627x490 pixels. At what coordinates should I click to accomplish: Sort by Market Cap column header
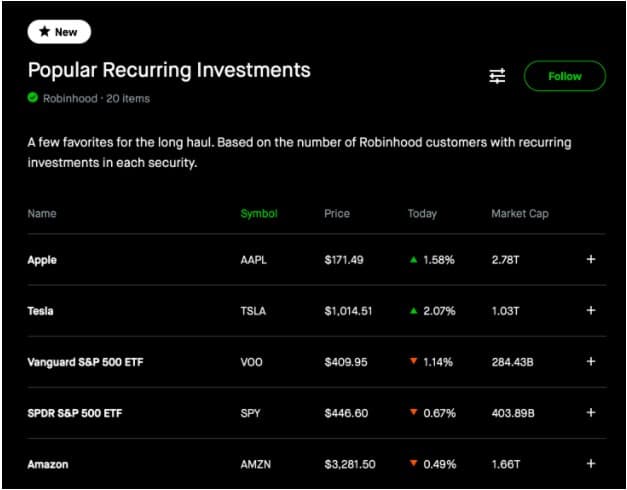point(520,214)
